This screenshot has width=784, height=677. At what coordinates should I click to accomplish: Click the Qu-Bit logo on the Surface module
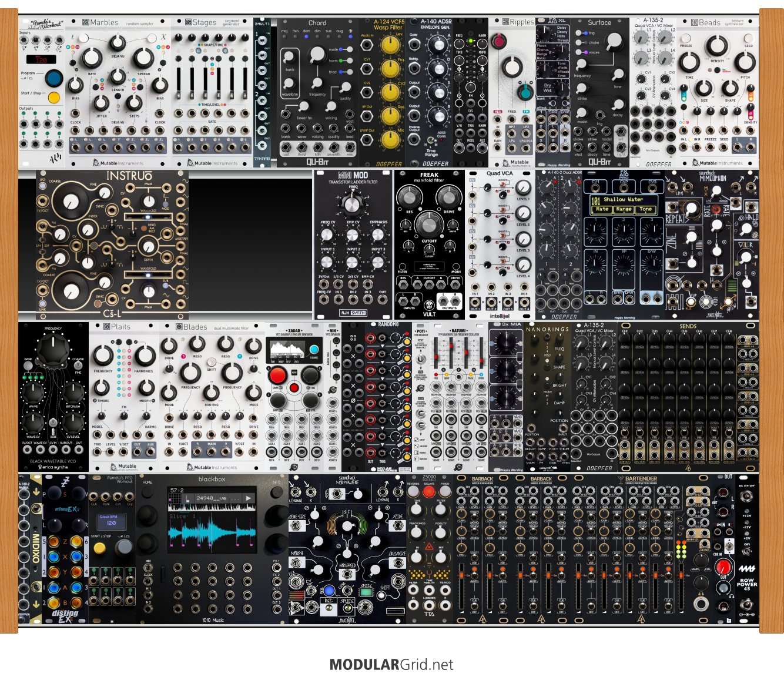pyautogui.click(x=599, y=162)
